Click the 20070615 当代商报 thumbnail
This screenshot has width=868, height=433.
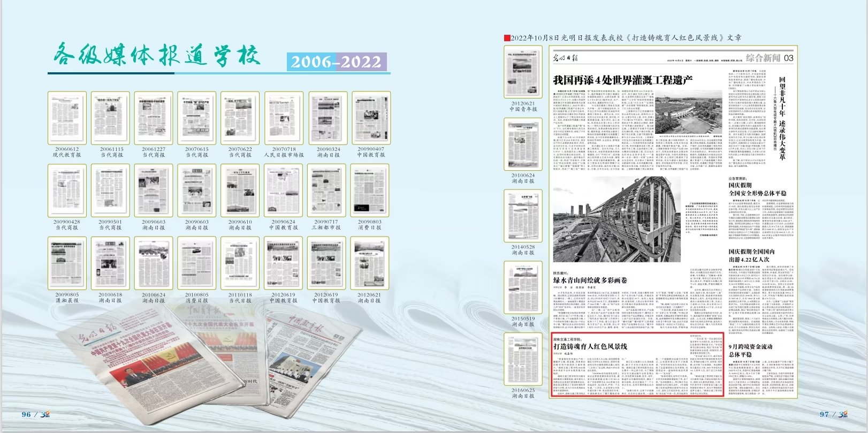point(197,118)
